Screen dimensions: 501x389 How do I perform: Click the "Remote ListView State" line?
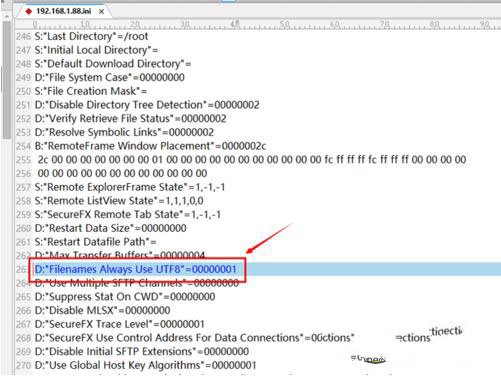pyautogui.click(x=119, y=201)
